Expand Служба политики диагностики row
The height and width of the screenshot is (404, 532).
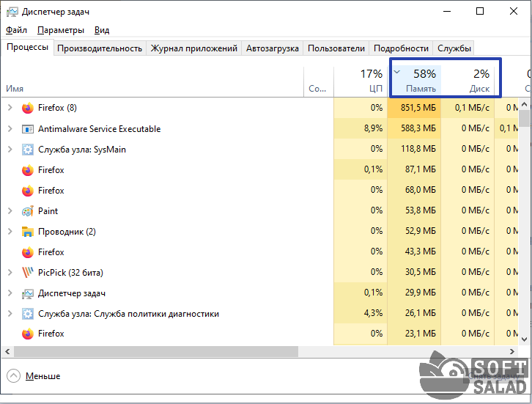10,313
